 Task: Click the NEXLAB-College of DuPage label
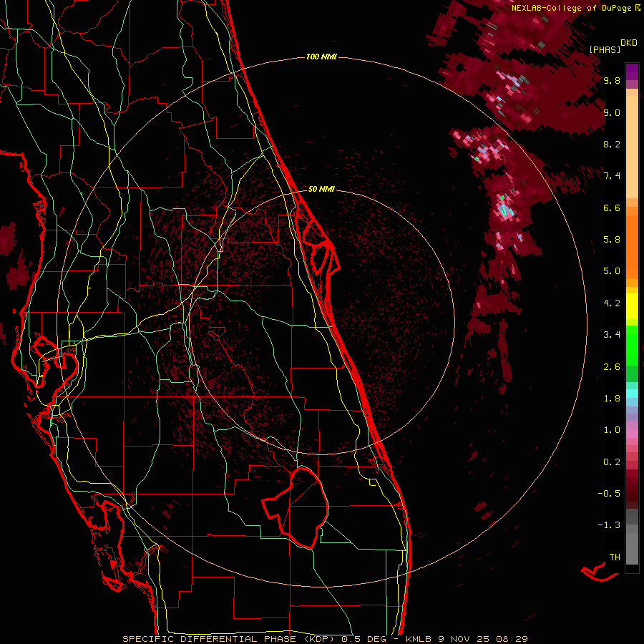571,8
